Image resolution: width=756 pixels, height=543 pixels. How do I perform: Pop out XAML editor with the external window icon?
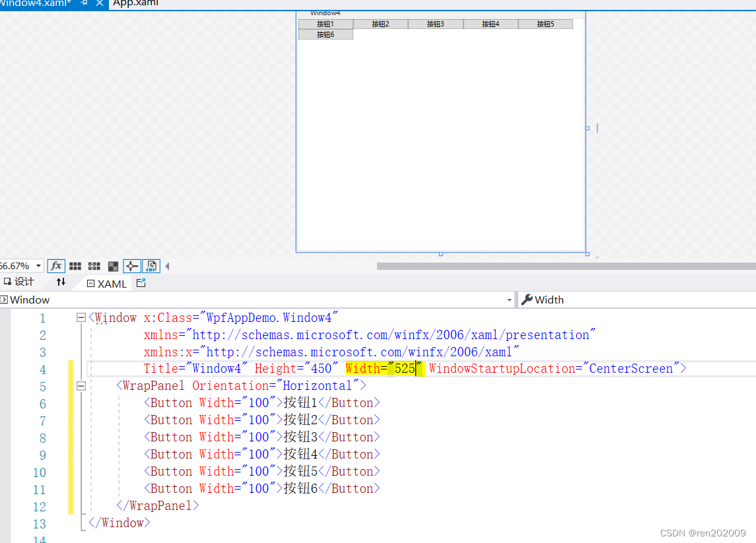pos(140,283)
